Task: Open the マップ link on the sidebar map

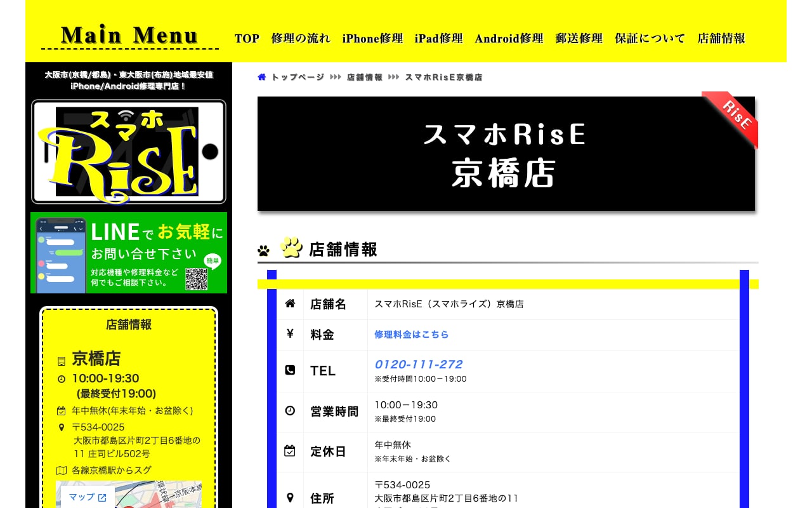Action: coord(88,497)
